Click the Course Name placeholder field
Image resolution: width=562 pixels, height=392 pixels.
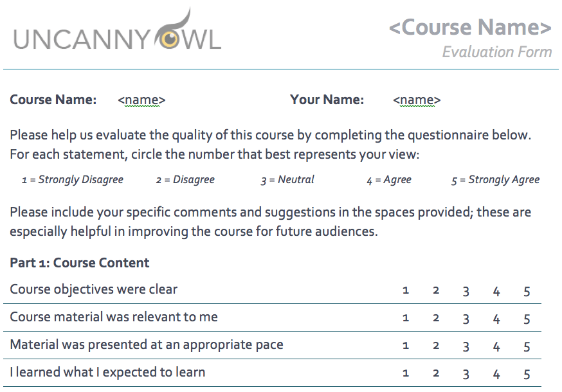(x=141, y=100)
